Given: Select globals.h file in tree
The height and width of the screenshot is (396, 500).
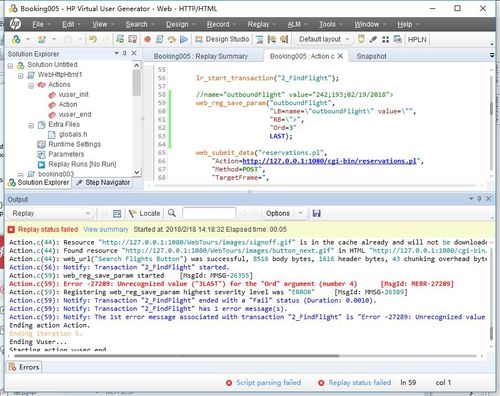Looking at the screenshot, I should click(x=73, y=134).
